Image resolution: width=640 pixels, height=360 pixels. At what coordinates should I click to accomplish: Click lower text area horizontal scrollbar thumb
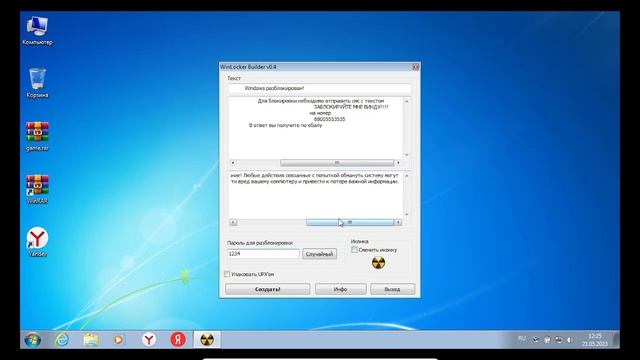(350, 222)
